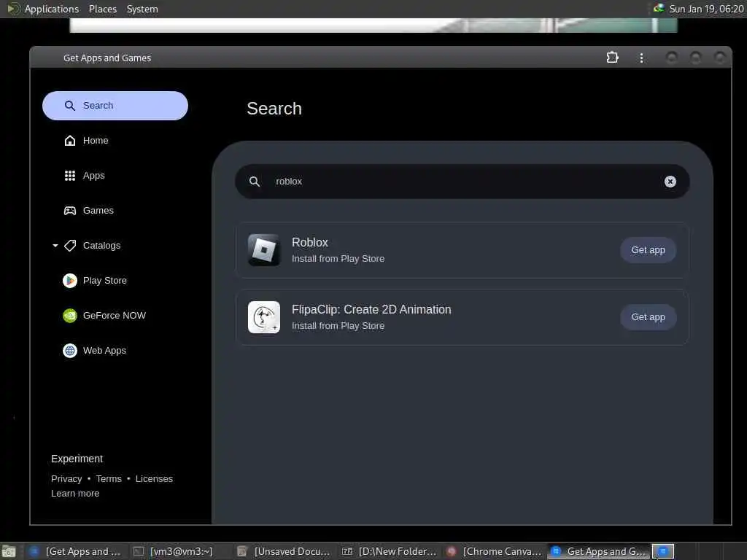
Task: Open the extensions puzzle icon in title bar
Action: tap(612, 58)
